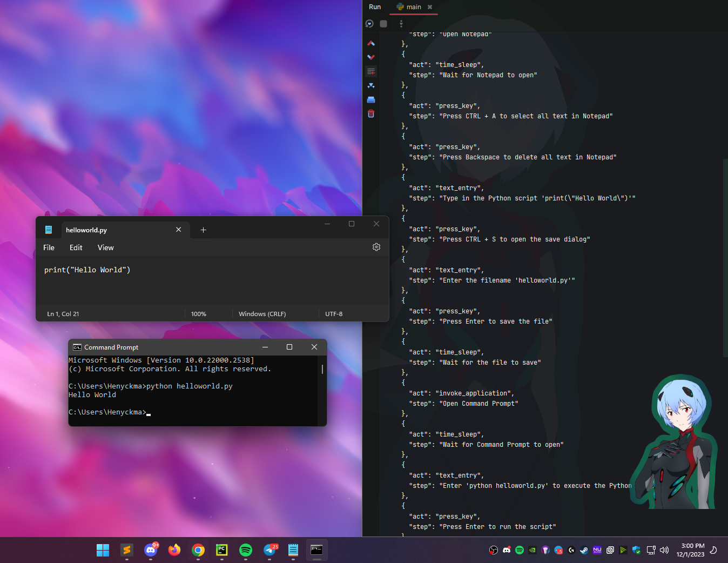This screenshot has height=563, width=728.
Task: Stop the running main process
Action: [383, 24]
